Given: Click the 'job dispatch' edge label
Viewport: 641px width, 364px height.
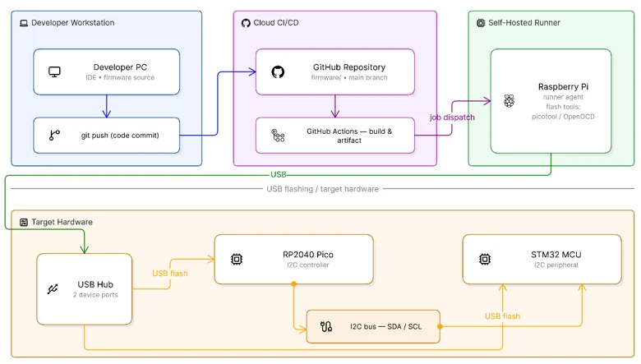Looking at the screenshot, I should 452,117.
